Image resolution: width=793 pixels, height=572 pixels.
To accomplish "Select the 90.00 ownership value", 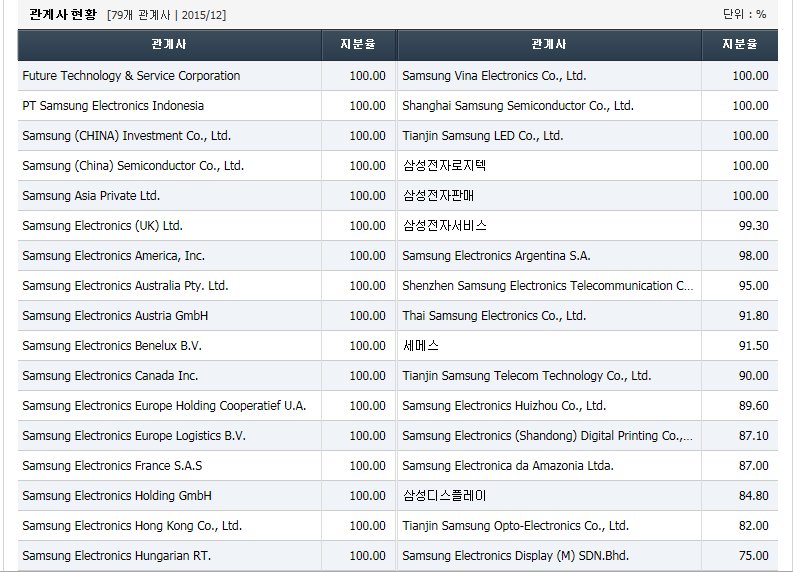I will 754,376.
